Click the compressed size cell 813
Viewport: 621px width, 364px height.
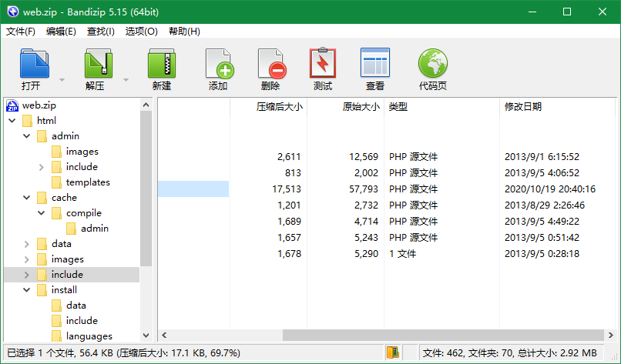(293, 173)
